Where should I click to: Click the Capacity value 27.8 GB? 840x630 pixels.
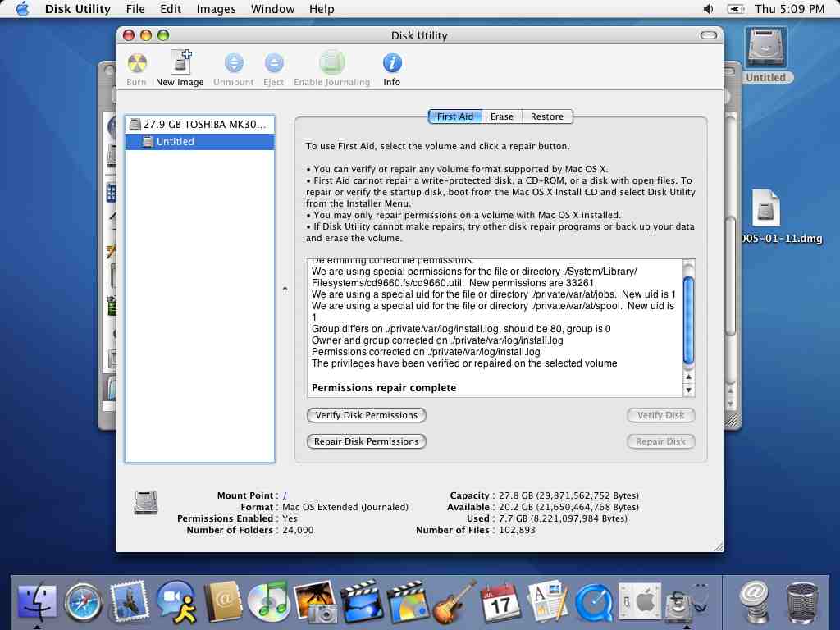[x=568, y=495]
